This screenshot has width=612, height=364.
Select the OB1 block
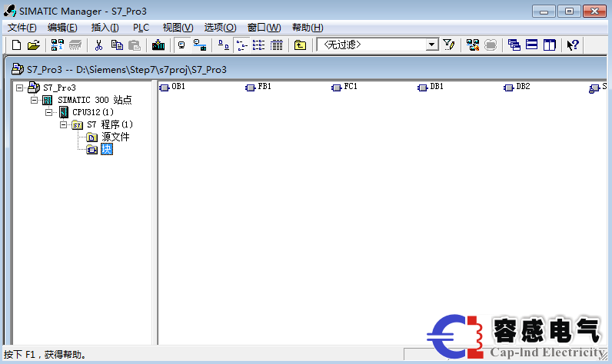point(172,87)
